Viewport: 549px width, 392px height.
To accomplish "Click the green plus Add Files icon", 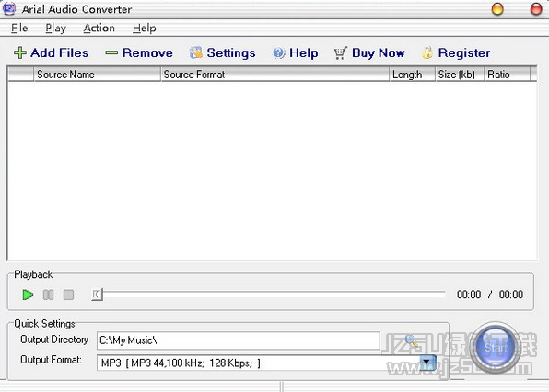I will point(20,52).
